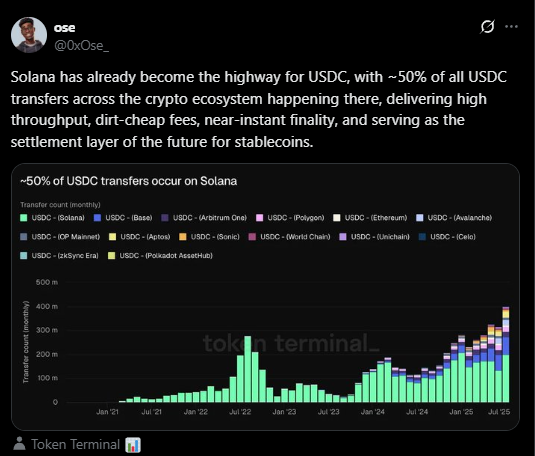Click the 'USDC - (Polygon)' legend label
The height and width of the screenshot is (456, 535).
click(x=296, y=218)
